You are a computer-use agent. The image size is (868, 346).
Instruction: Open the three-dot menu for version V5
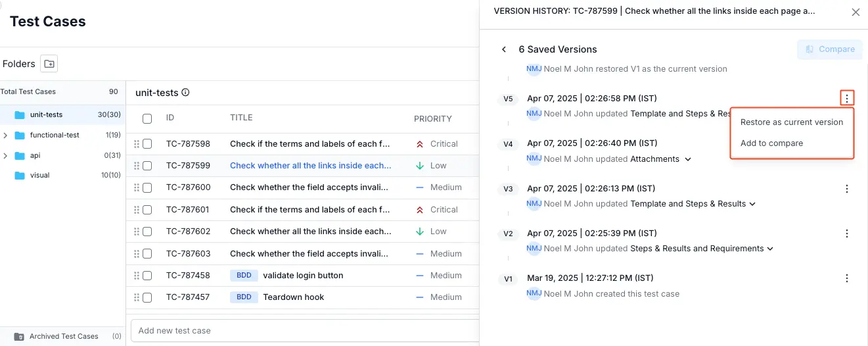(847, 99)
